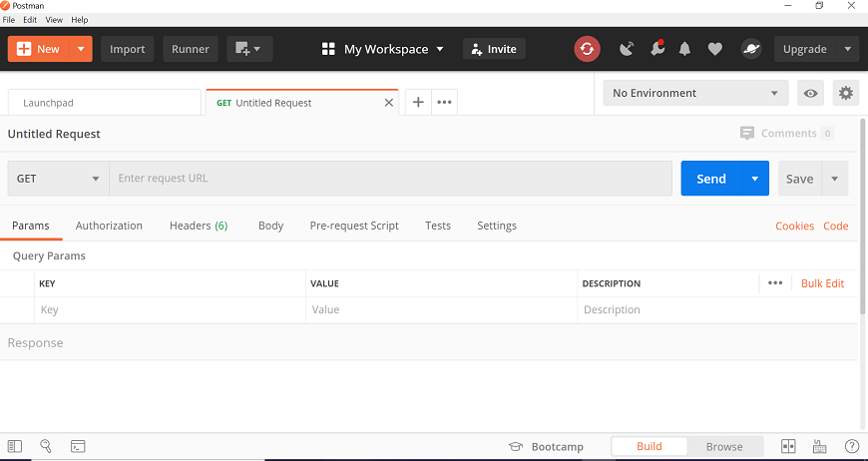Screen dimensions: 868x461
Task: Click the Enter request URL field
Action: pos(390,179)
